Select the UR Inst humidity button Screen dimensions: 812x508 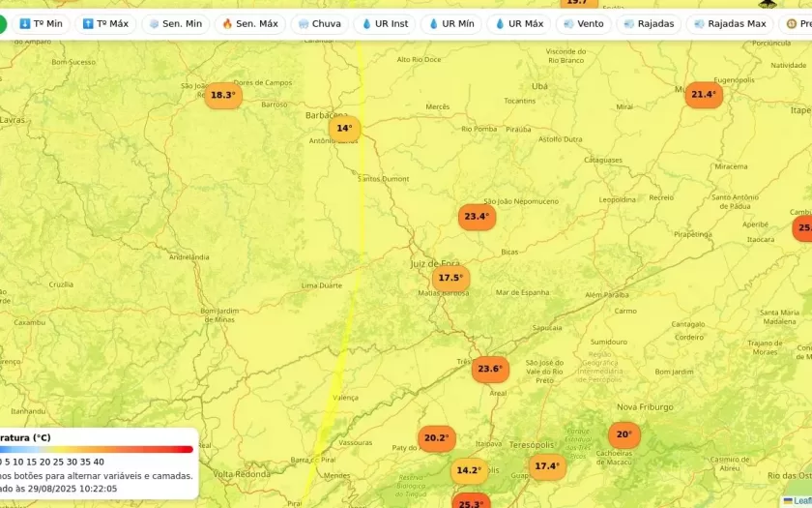(x=385, y=24)
